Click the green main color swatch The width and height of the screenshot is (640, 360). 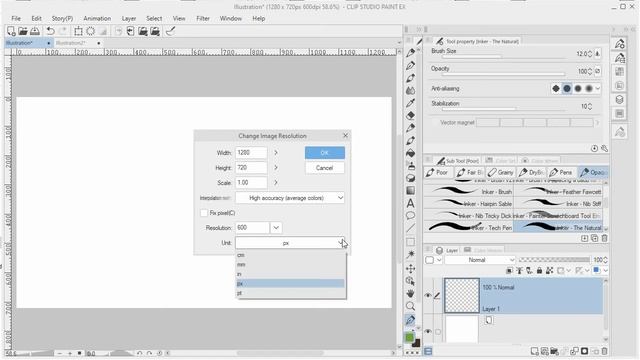tap(409, 338)
